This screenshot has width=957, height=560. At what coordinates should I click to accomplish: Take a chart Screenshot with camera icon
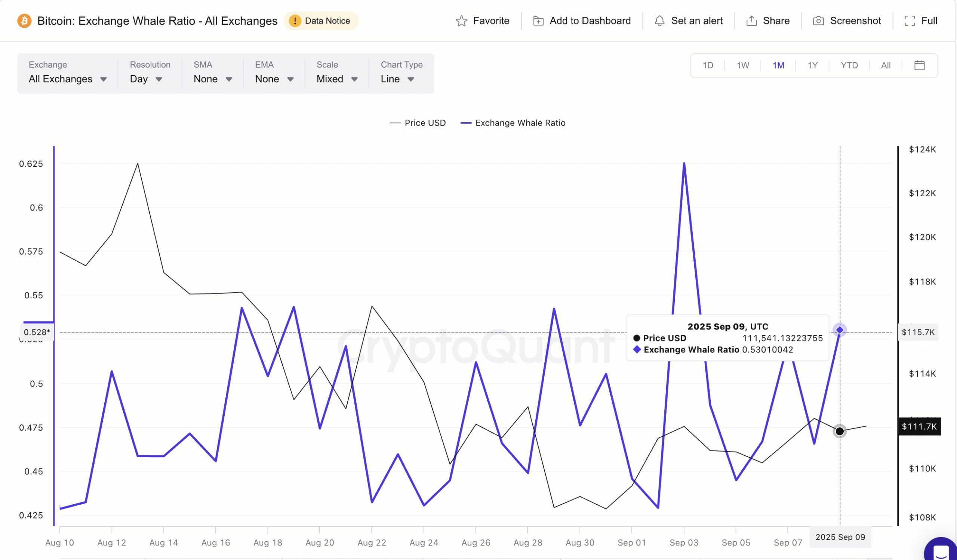819,21
